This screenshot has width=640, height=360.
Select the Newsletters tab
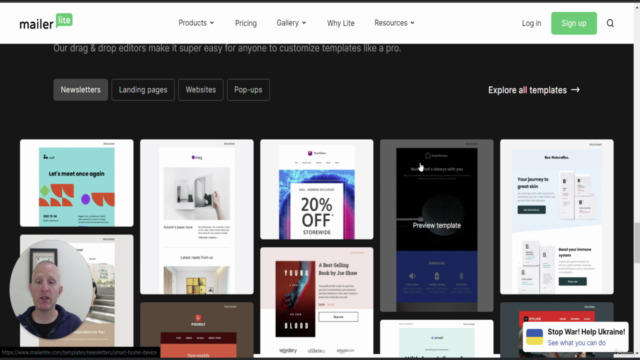click(80, 90)
